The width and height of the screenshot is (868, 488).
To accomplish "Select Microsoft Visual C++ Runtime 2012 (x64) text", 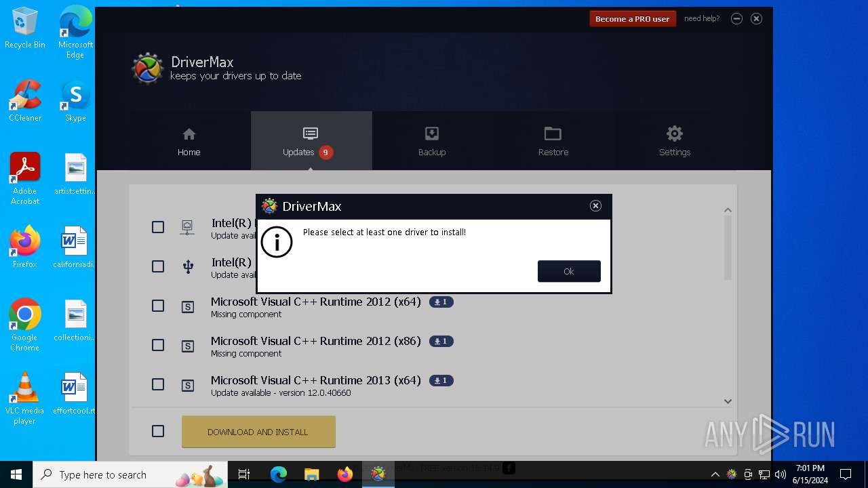I will pyautogui.click(x=316, y=302).
